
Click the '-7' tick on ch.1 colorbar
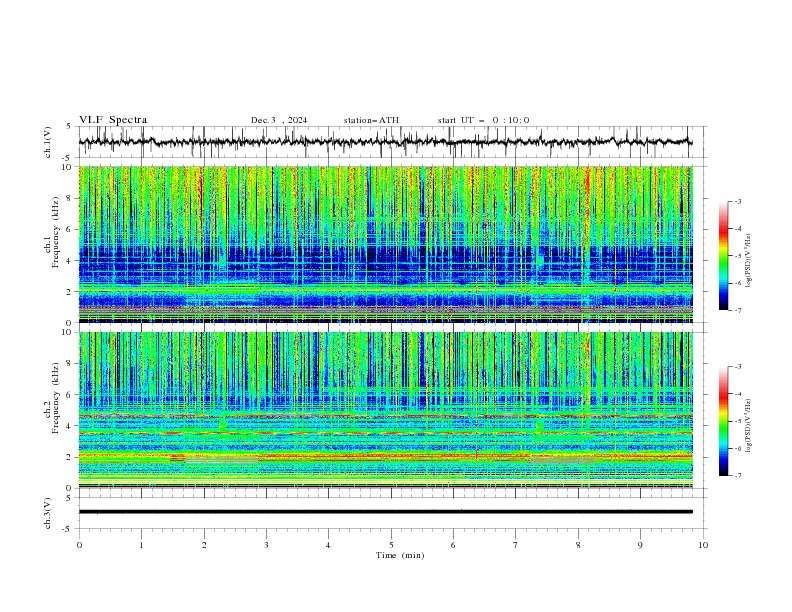[738, 310]
